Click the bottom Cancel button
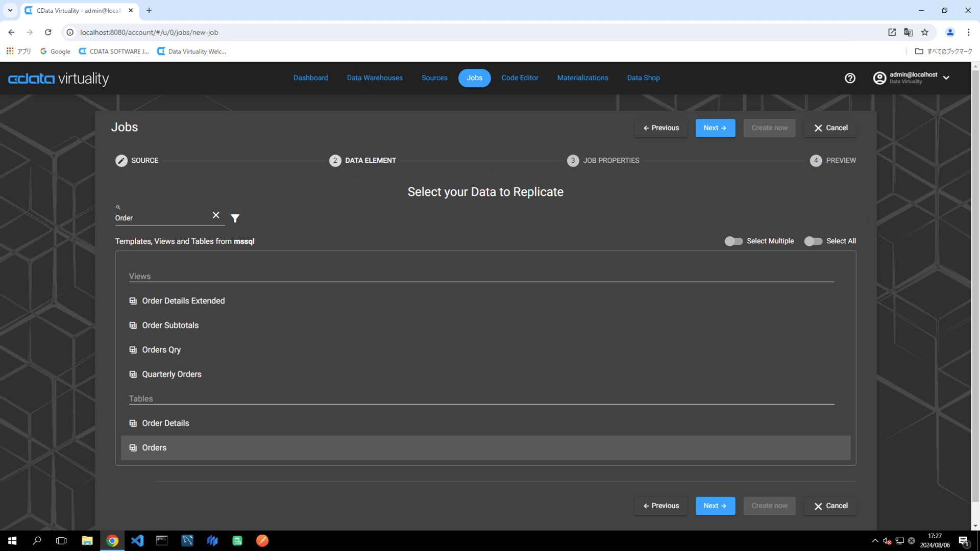Image resolution: width=980 pixels, height=551 pixels. coord(830,506)
